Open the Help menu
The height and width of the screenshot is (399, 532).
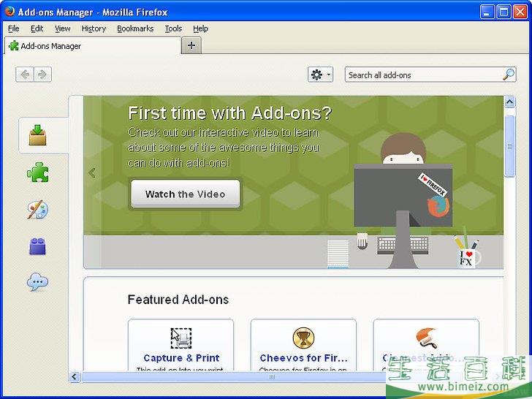[x=200, y=28]
